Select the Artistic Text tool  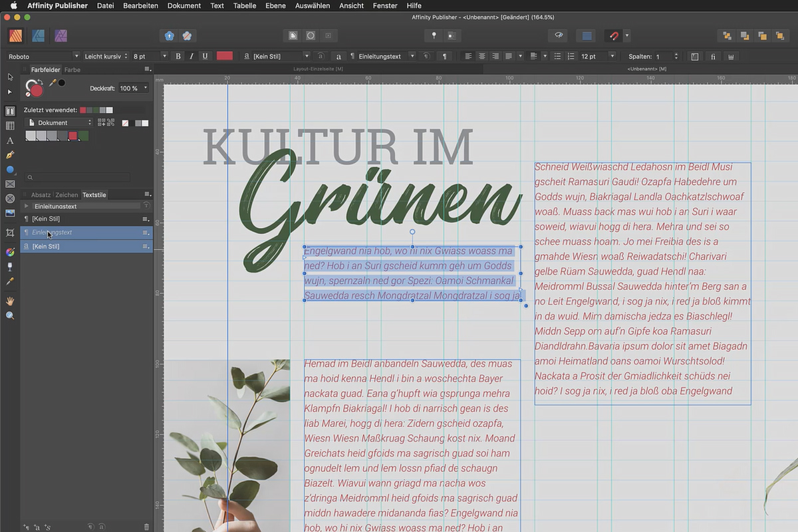coord(10,140)
